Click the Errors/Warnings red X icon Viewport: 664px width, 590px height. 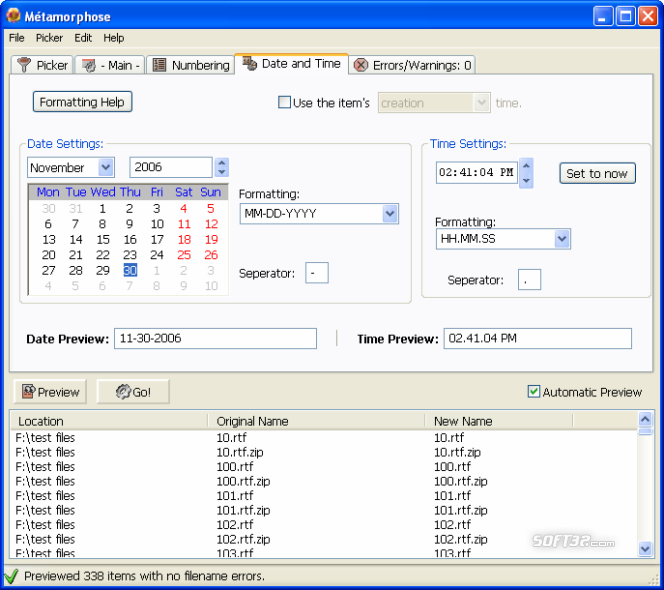pos(361,65)
